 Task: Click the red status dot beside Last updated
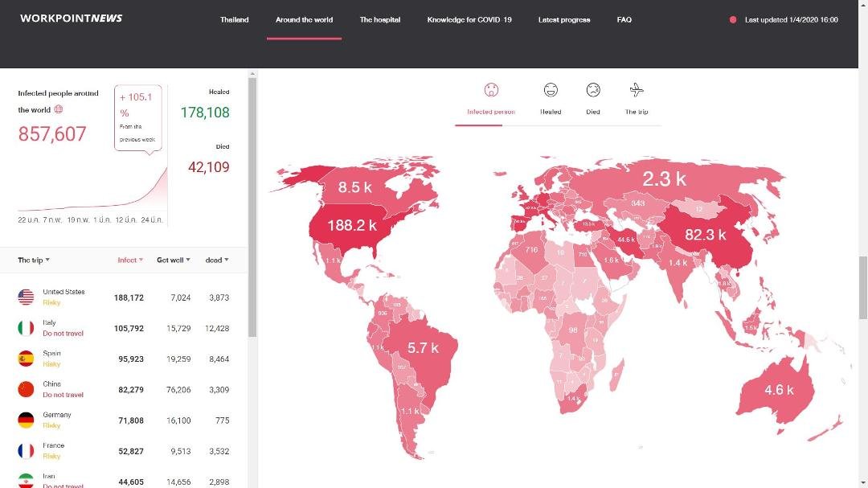point(733,19)
